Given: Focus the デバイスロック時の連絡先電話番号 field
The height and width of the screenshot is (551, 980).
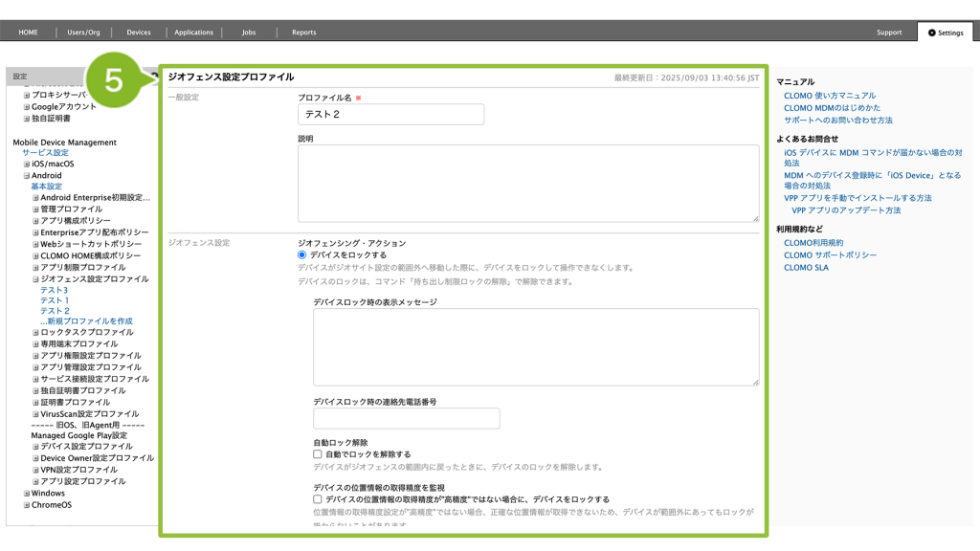Looking at the screenshot, I should (x=406, y=418).
